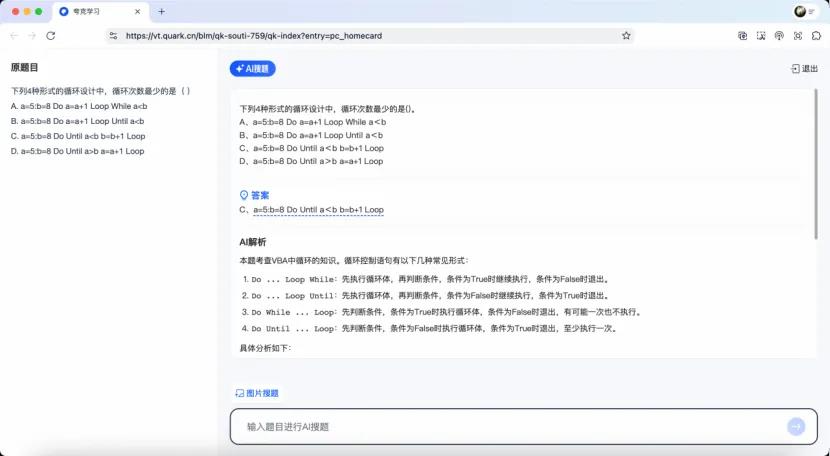Image resolution: width=830 pixels, height=456 pixels.
Task: Open a new tab with the plus button
Action: point(161,11)
